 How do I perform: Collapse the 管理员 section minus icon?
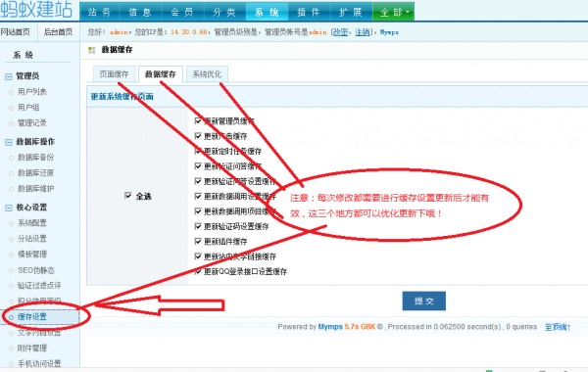8,76
